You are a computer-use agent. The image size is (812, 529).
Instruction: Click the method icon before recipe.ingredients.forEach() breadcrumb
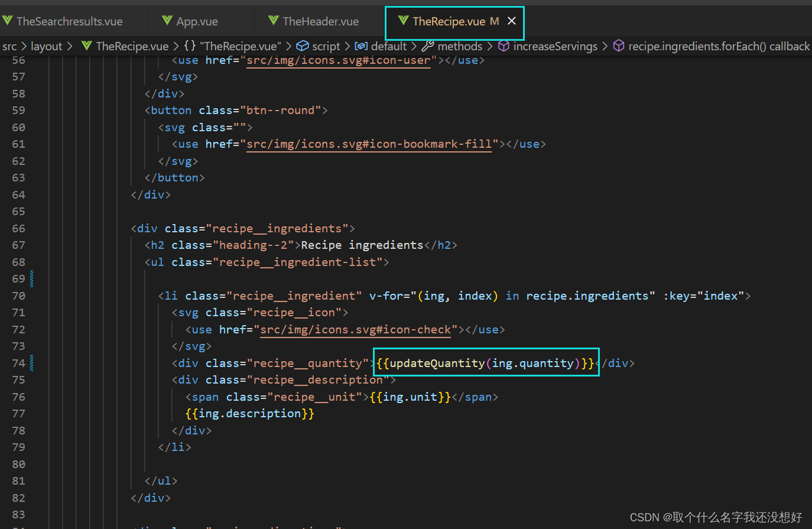coord(618,46)
